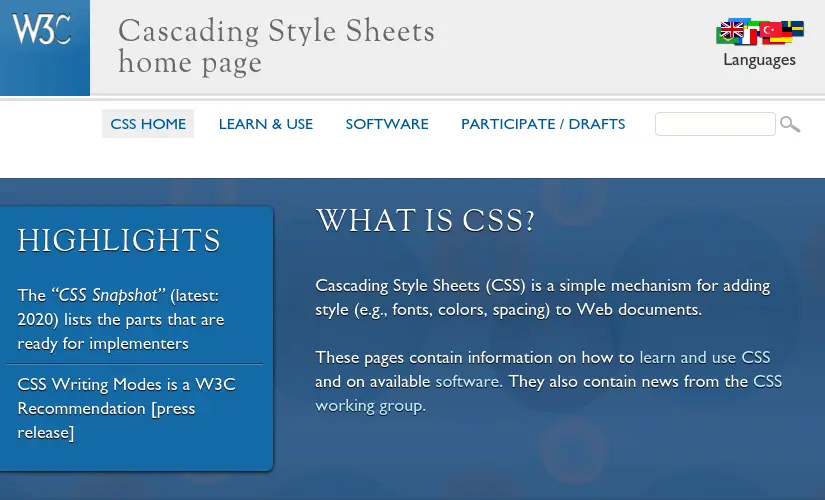Follow the "software" link in the paragraph
Screen dimensions: 825x500
[x=469, y=381]
